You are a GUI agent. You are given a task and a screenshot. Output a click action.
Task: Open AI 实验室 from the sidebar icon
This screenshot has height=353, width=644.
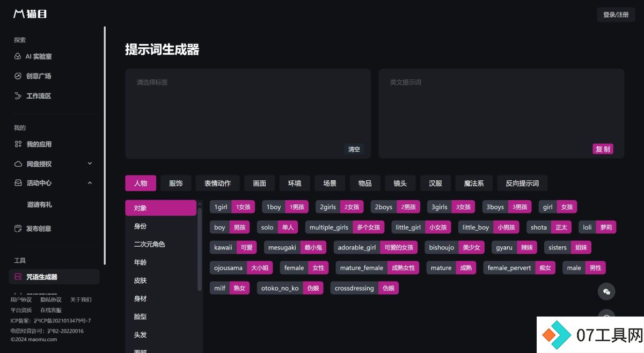tap(18, 56)
